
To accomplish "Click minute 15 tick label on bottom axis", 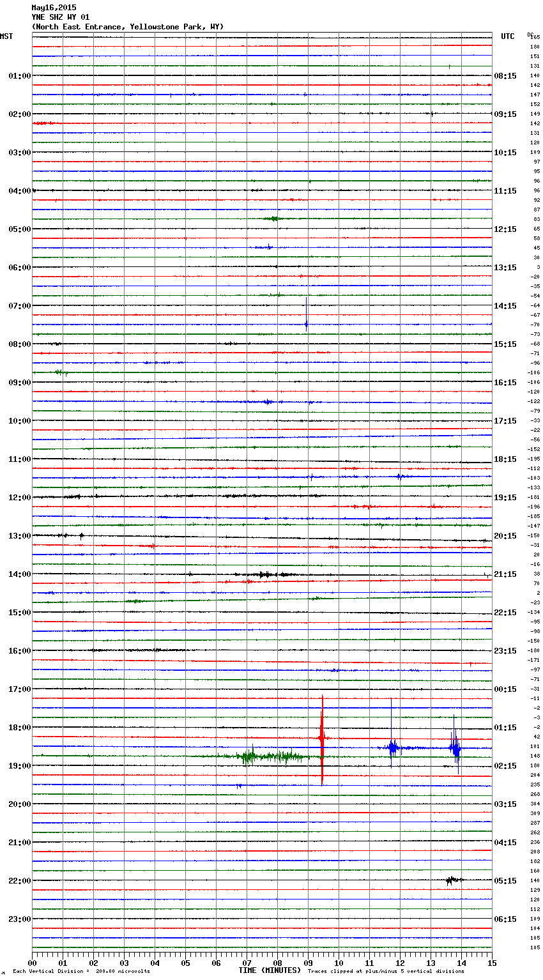I will click(492, 963).
